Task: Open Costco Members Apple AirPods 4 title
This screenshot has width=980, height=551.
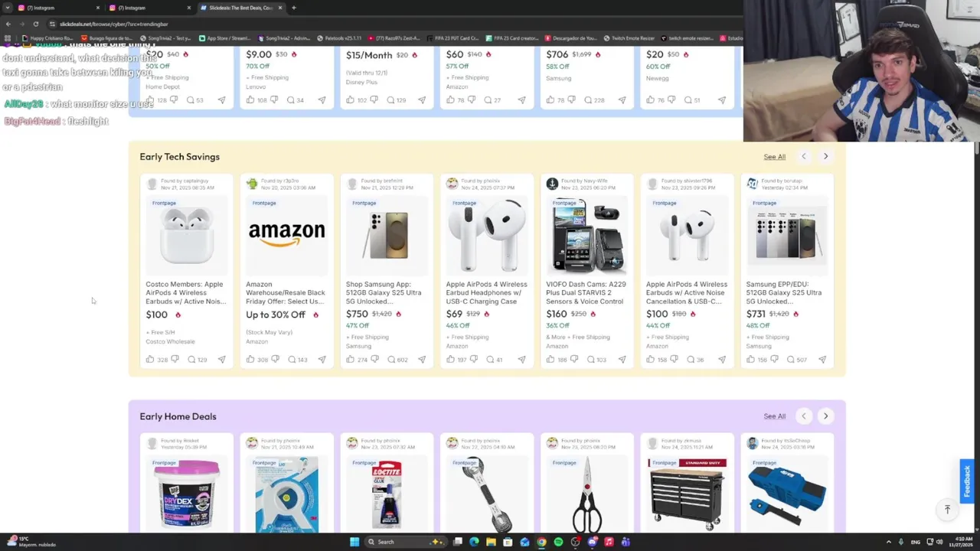Action: (x=185, y=292)
